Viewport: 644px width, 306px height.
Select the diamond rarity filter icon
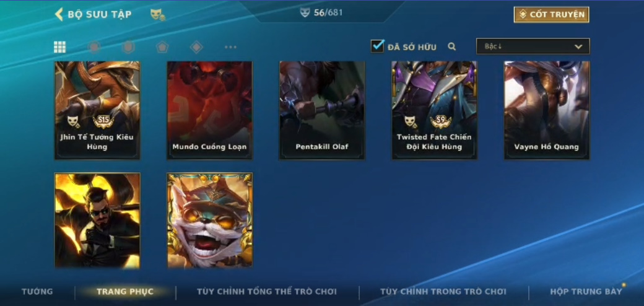coord(196,47)
